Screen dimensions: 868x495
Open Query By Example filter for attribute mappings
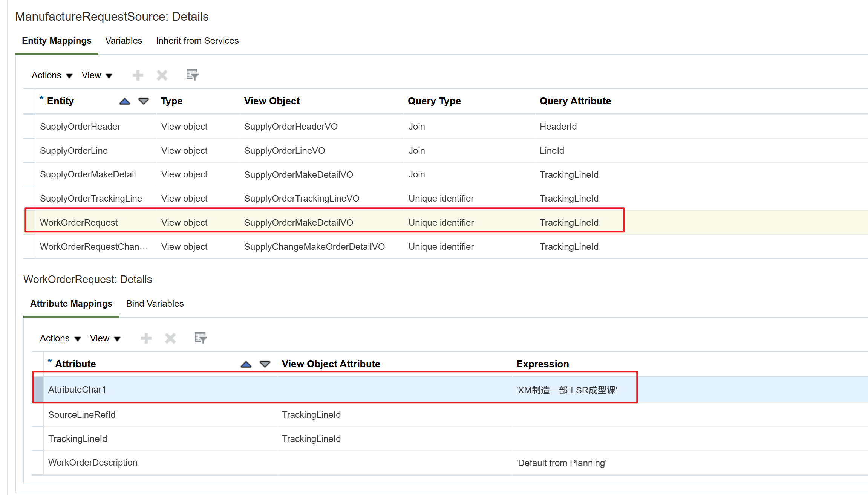coord(200,338)
